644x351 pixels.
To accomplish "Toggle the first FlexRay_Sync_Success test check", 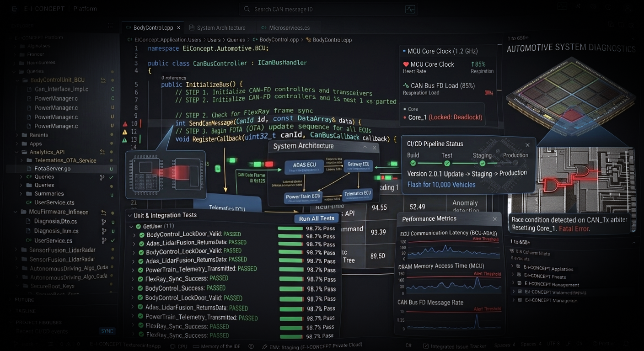I will pyautogui.click(x=141, y=279).
